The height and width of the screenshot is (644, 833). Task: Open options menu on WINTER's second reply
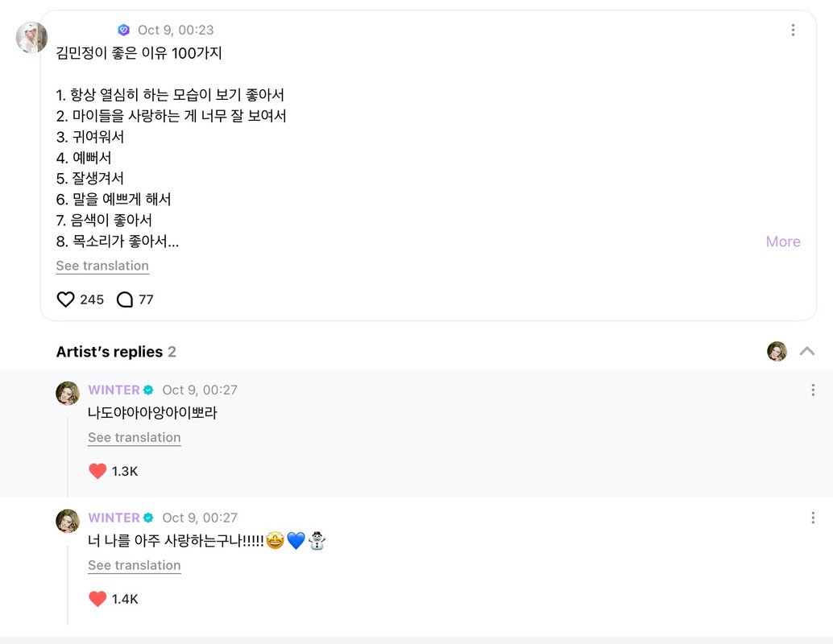click(813, 518)
